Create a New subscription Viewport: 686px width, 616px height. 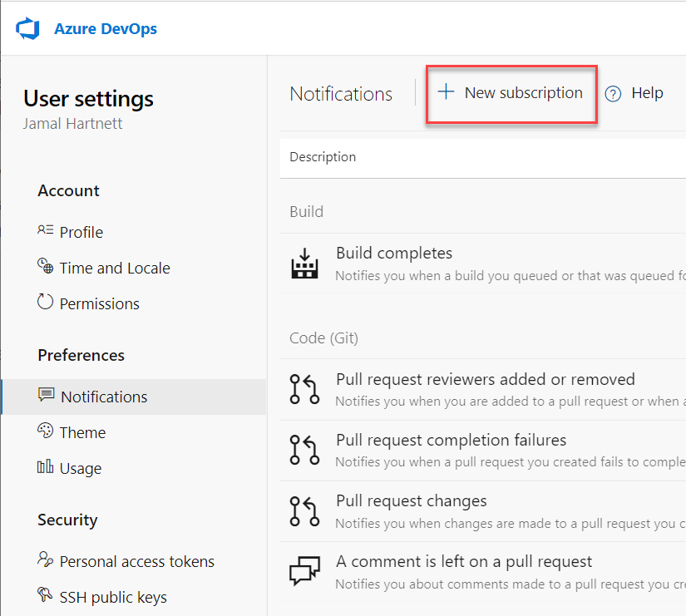[511, 95]
